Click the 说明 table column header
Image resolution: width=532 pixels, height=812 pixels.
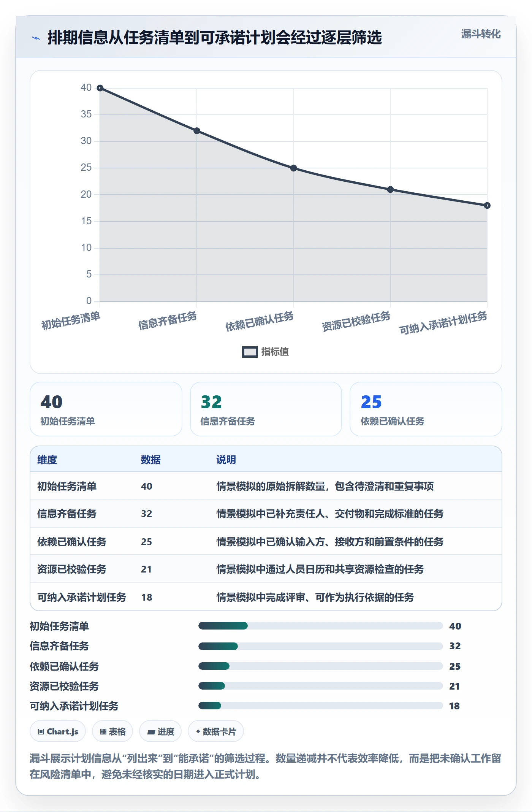[x=226, y=460]
